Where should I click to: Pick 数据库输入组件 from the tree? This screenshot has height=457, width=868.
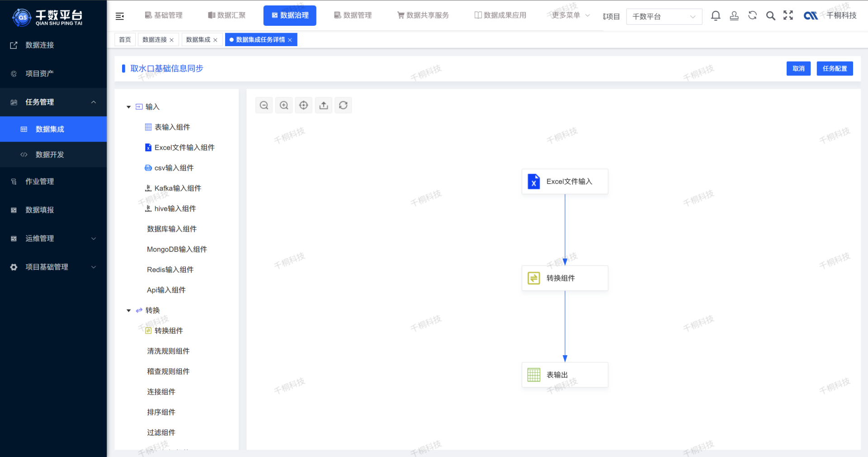(172, 229)
